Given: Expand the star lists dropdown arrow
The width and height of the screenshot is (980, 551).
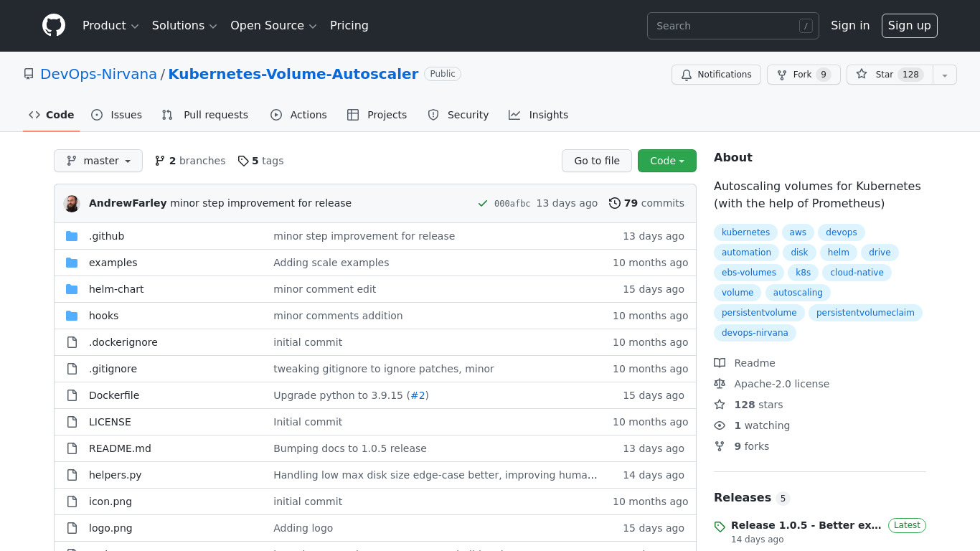Looking at the screenshot, I should click(x=945, y=75).
